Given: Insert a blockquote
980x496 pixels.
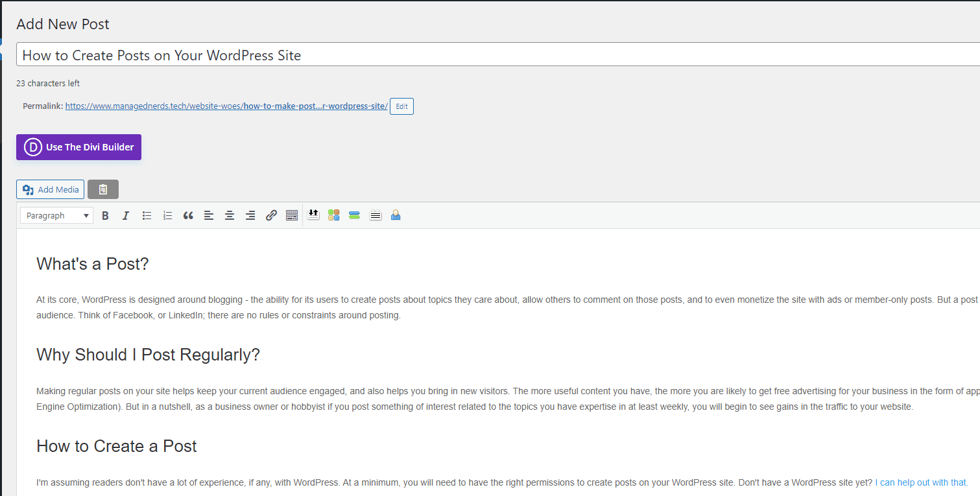Looking at the screenshot, I should 188,215.
